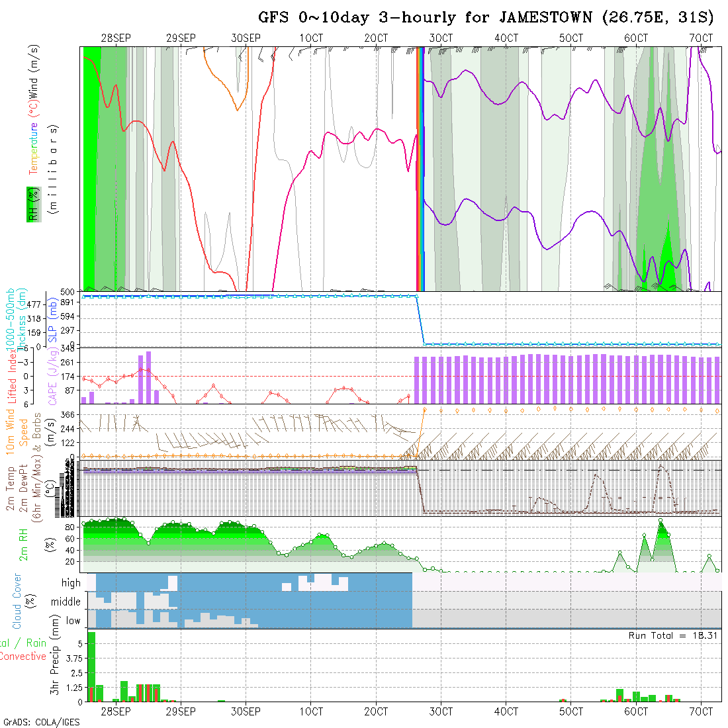
Task: Click the 2m RH axis label
Action: click(x=24, y=543)
